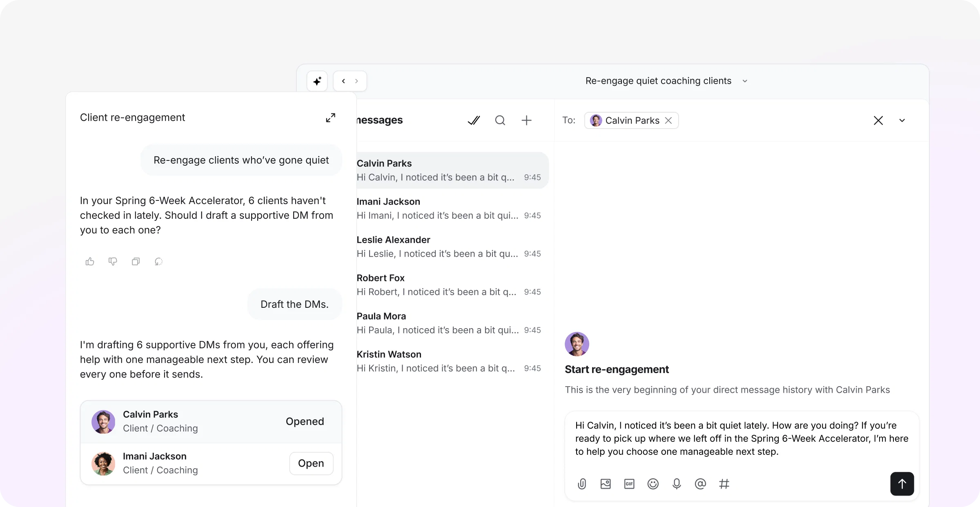Screen dimensions: 980x507
Task: Click the 'Start re-engagement' heading
Action: (617, 369)
